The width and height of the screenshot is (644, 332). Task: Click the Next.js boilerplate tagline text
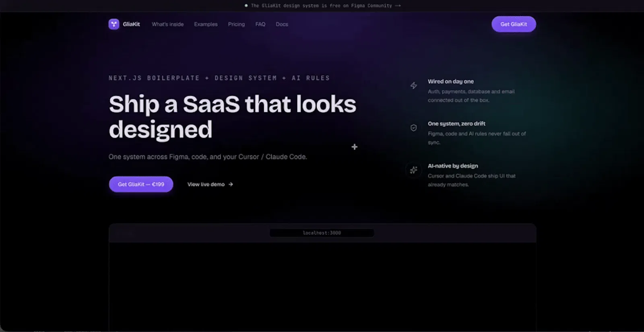[x=219, y=78]
